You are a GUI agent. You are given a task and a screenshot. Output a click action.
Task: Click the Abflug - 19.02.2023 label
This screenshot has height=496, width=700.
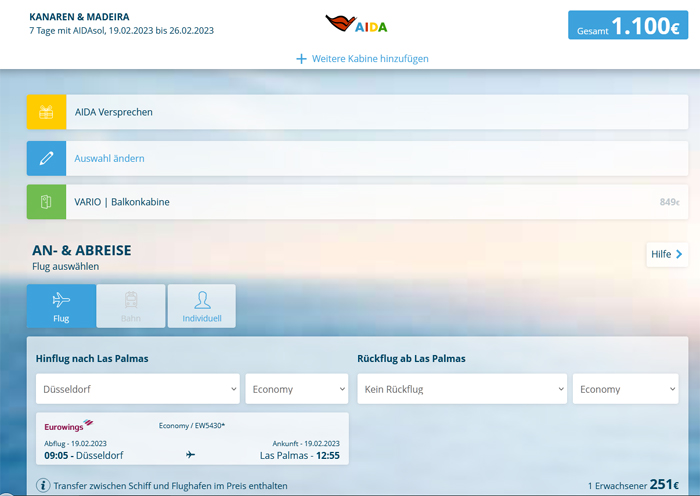(x=75, y=443)
